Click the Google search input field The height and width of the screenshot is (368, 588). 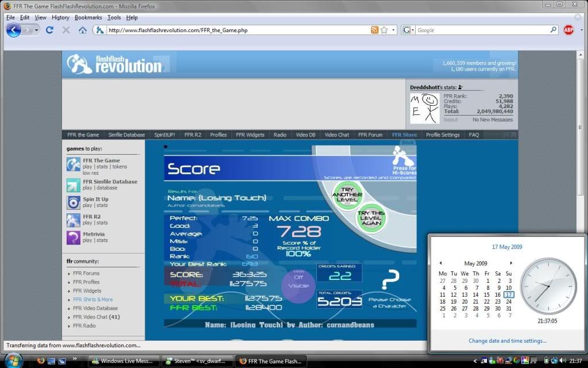[x=482, y=30]
